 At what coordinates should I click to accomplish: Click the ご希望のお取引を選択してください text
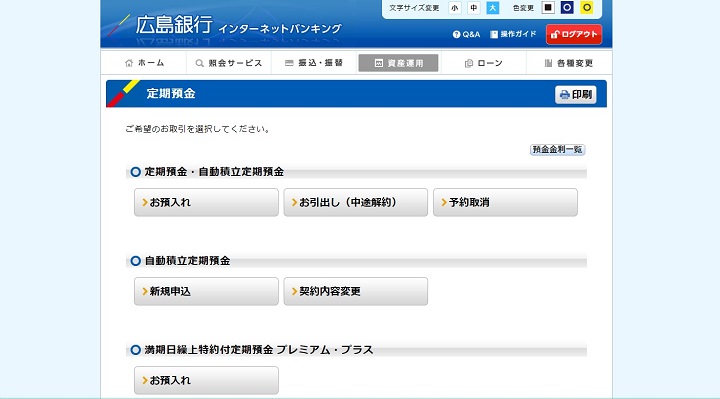pos(197,129)
